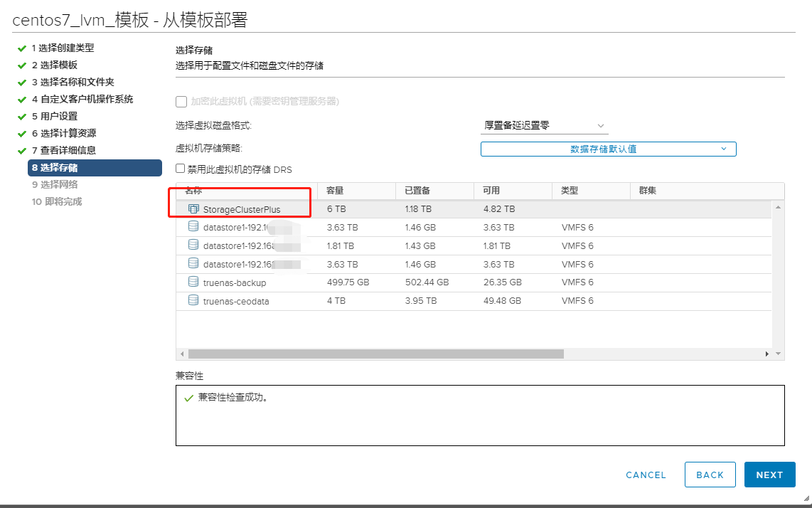Go to wizard step 3 选择名称和文件夹
Image resolution: width=812 pixels, height=508 pixels.
coord(73,82)
